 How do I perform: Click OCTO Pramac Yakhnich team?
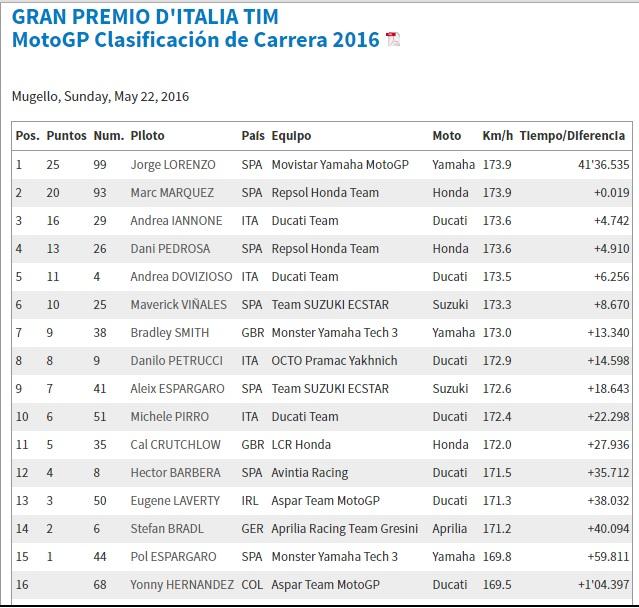tap(333, 360)
